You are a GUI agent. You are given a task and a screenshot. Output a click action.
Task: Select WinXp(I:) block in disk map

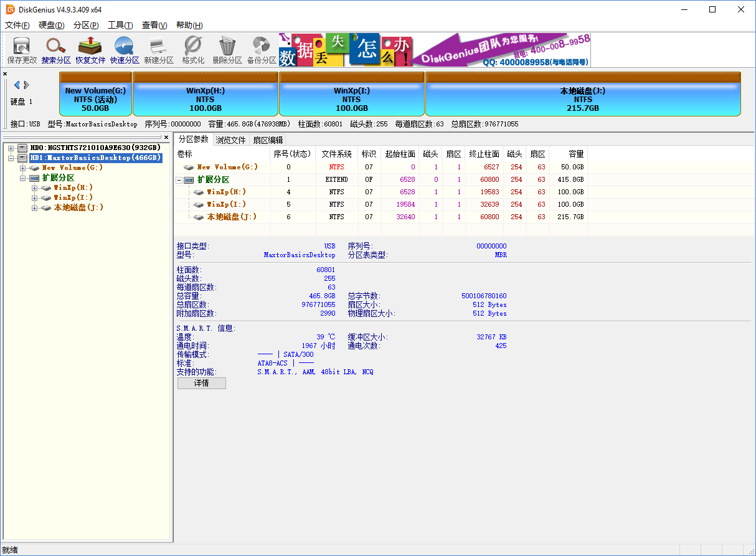(x=352, y=93)
